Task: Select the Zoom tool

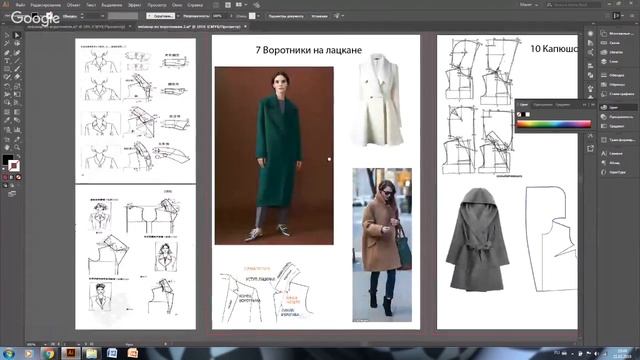Action: 17,147
